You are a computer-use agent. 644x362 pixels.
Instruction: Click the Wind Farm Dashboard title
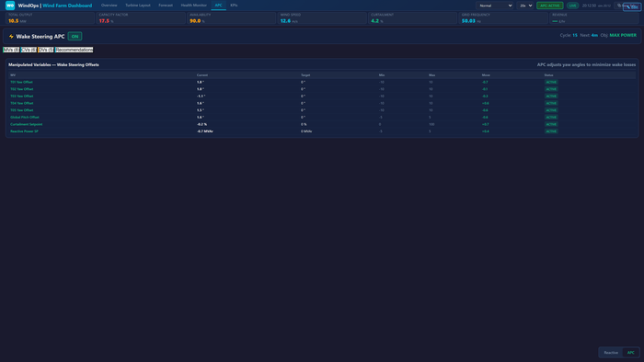(x=67, y=6)
